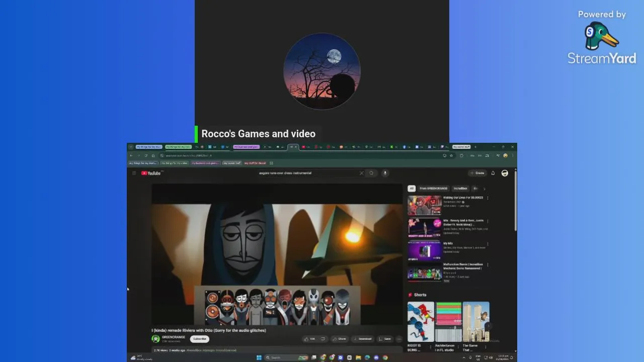
Task: Click the browser Back arrow
Action: pos(131,155)
